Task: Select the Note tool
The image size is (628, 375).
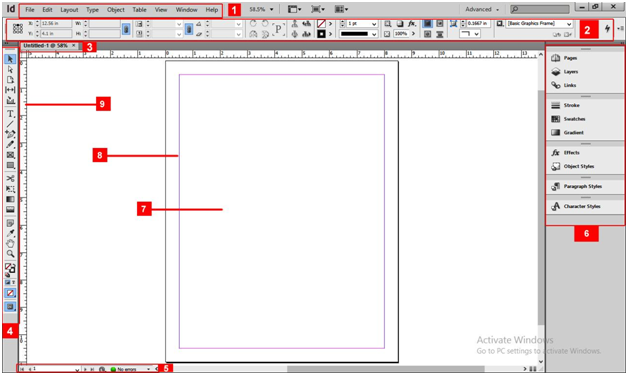Action: pos(10,223)
